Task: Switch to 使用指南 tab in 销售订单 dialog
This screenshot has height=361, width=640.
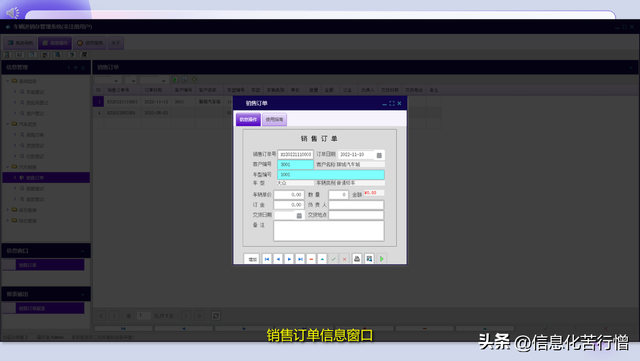Action: click(274, 120)
